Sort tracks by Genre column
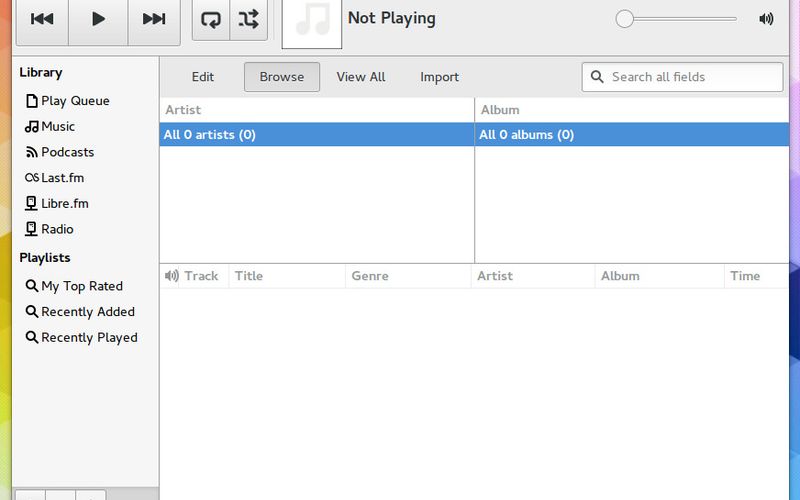The width and height of the screenshot is (800, 500). [408, 276]
